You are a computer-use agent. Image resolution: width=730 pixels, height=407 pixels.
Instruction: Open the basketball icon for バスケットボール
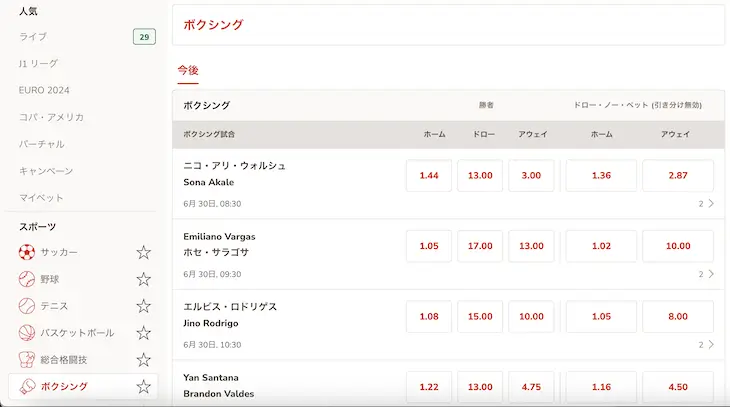tap(27, 333)
